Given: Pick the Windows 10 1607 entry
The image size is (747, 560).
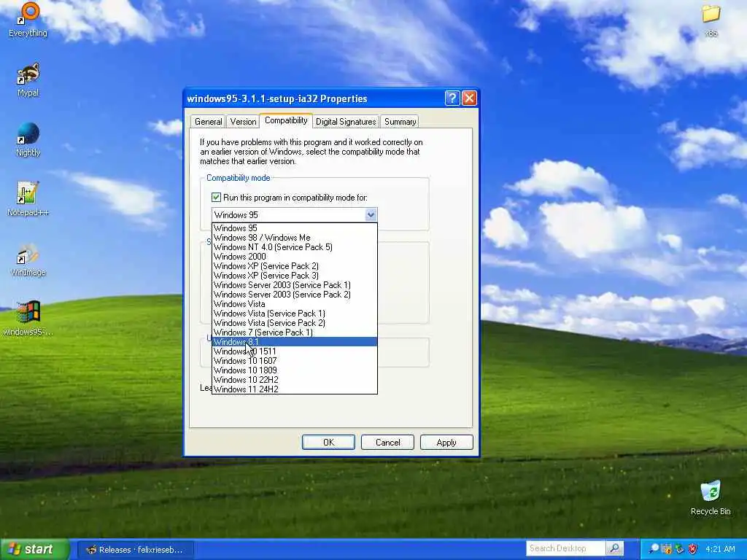Looking at the screenshot, I should coord(295,361).
